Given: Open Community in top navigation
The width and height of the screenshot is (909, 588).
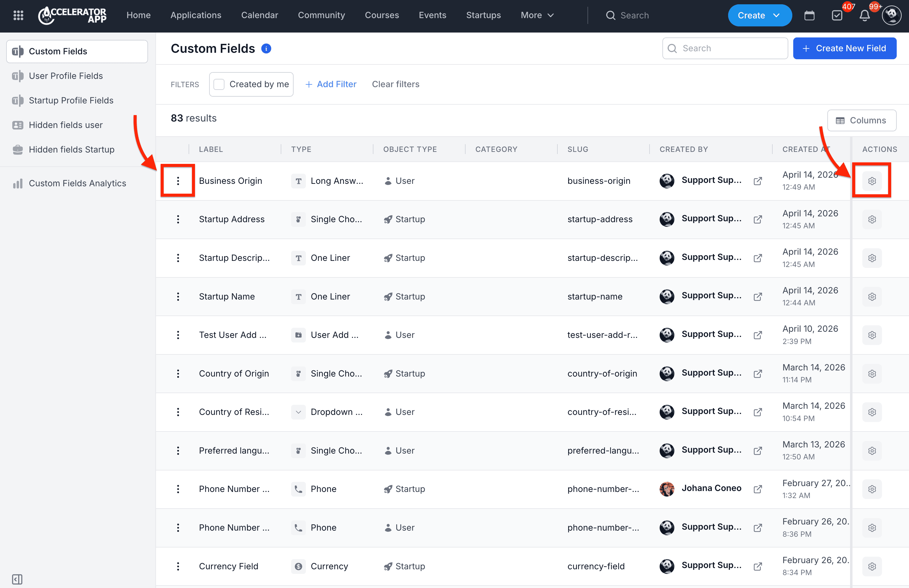Looking at the screenshot, I should 321,15.
